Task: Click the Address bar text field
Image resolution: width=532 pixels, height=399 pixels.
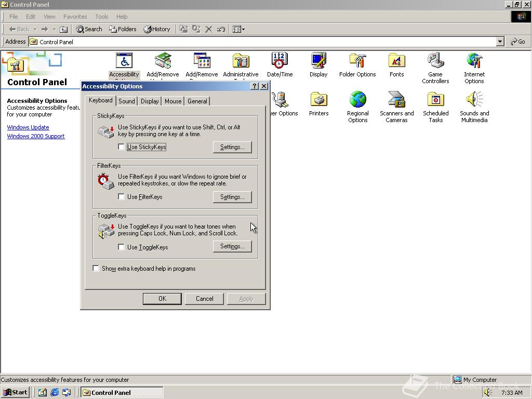Action: (x=262, y=42)
